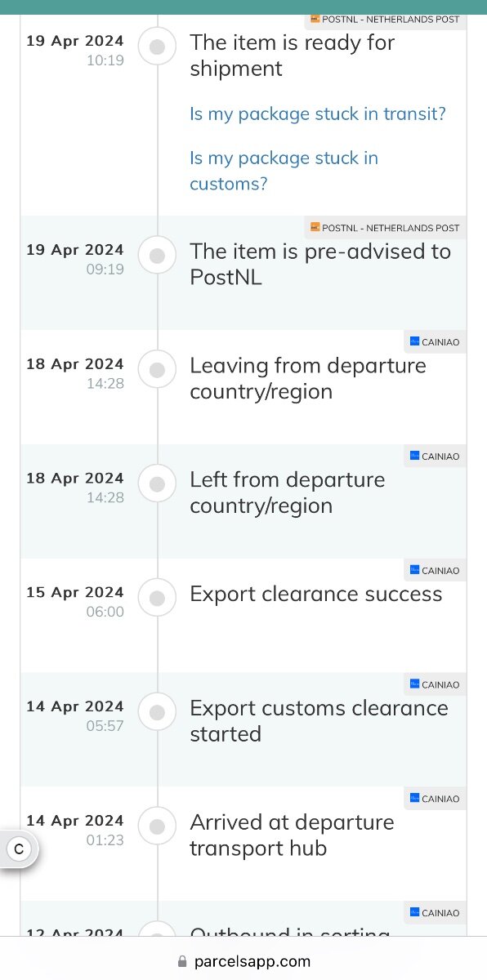Click 'Export clearance success' status text

point(316,594)
